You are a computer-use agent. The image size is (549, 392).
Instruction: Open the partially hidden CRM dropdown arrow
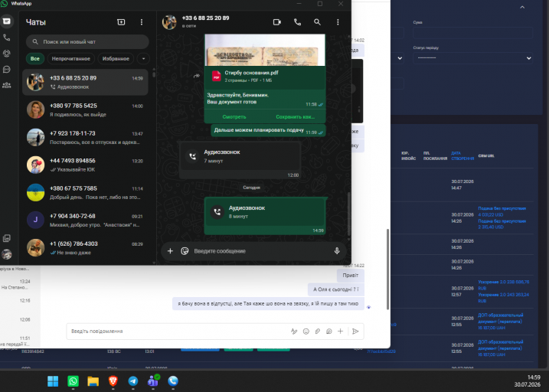click(x=400, y=58)
